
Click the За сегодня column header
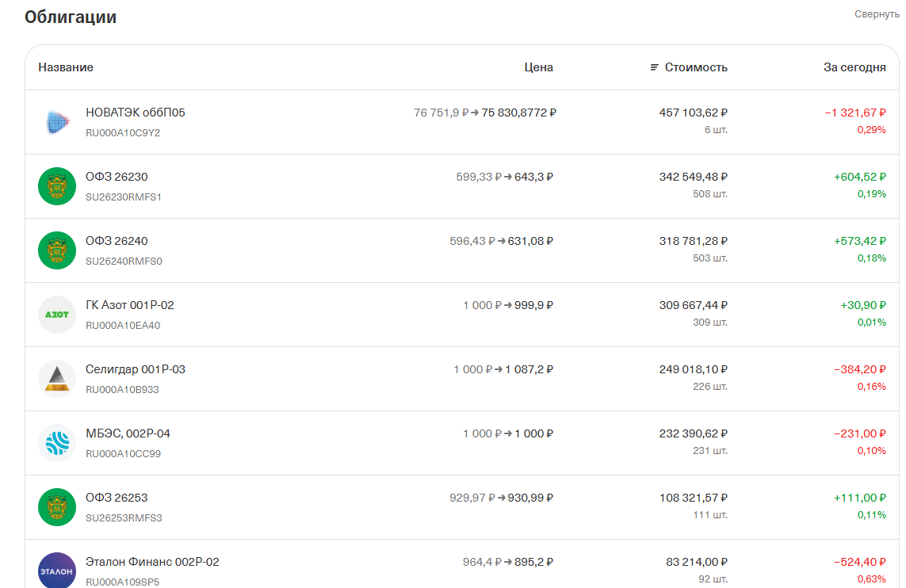pos(854,67)
